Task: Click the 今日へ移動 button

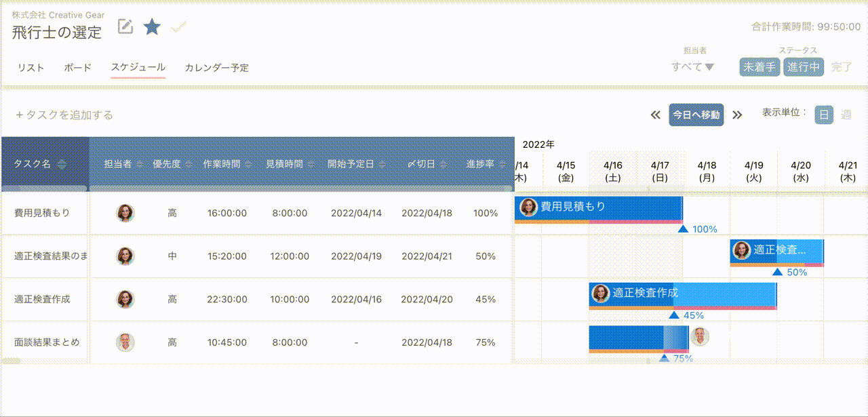Action: tap(696, 115)
